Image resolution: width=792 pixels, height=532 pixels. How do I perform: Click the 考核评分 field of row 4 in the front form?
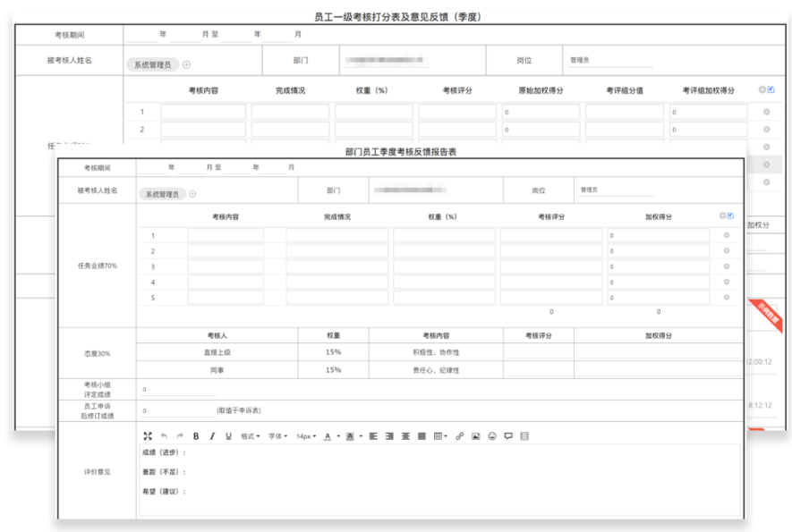tap(551, 283)
